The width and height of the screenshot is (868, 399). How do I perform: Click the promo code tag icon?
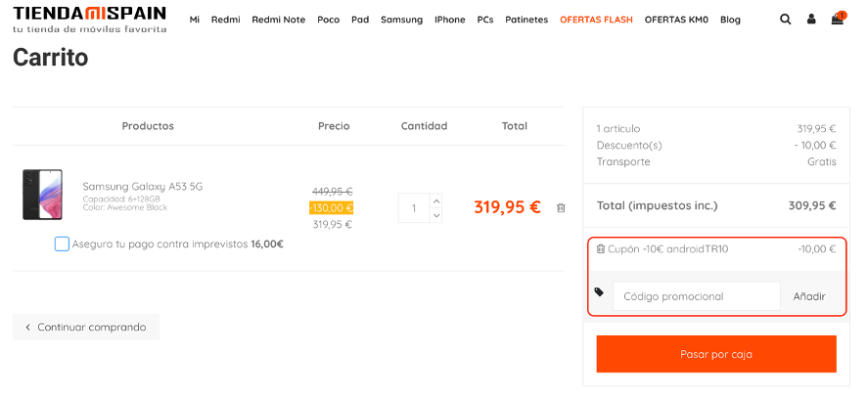[x=599, y=291]
